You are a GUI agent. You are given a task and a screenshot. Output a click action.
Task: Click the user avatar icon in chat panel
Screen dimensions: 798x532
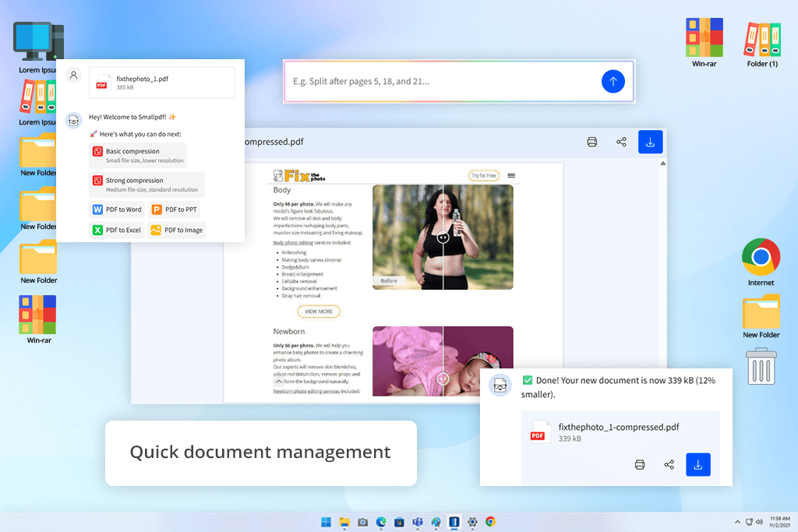[x=74, y=76]
